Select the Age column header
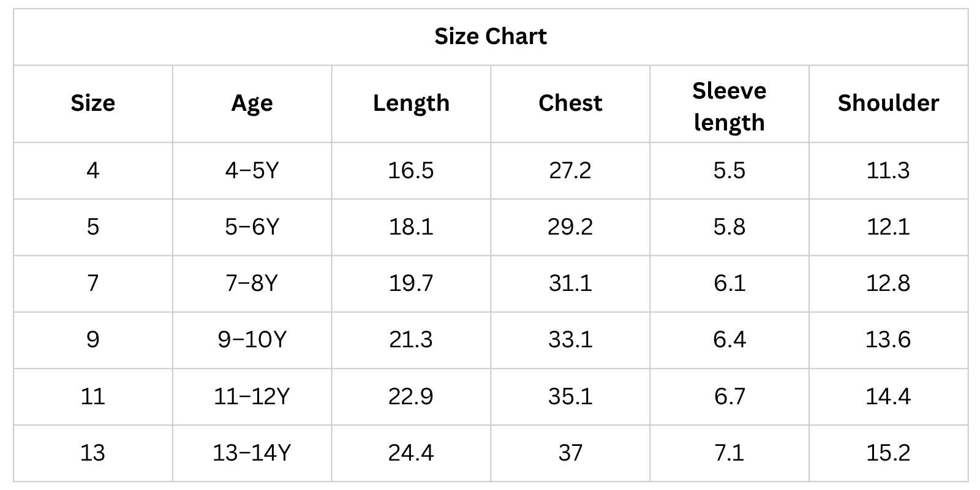The image size is (980, 490). click(x=252, y=103)
